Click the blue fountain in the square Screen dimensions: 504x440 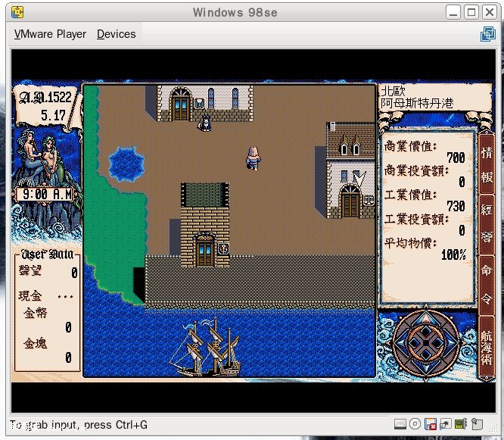coord(126,163)
